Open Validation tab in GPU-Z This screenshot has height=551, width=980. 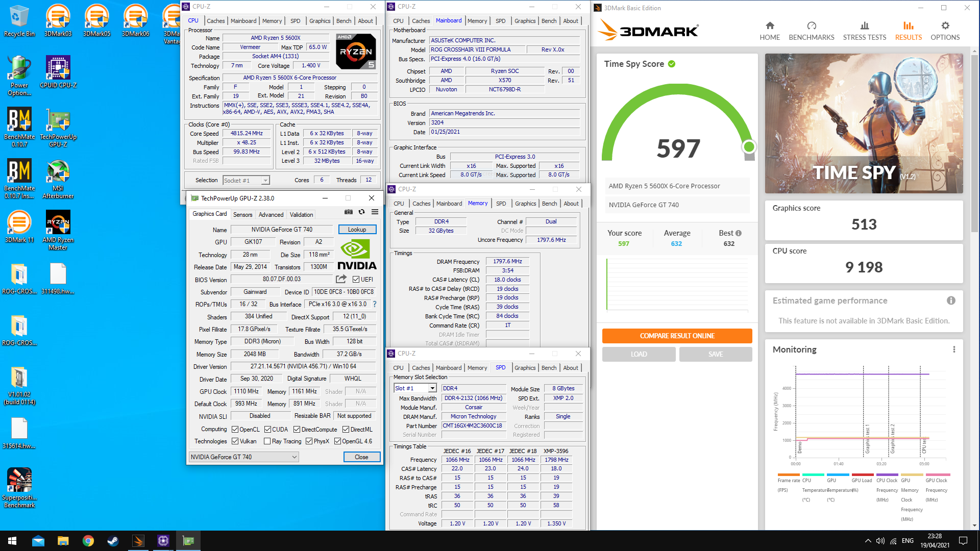tap(302, 214)
